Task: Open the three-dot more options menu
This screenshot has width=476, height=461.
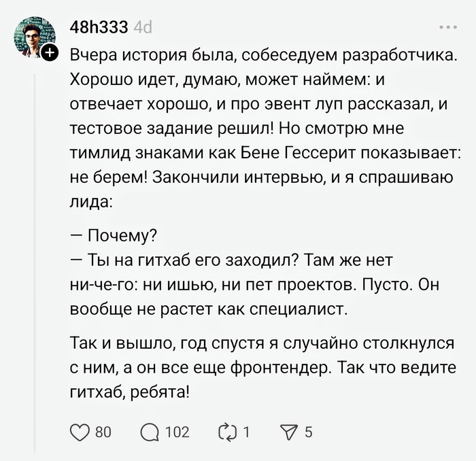Action: tap(448, 29)
